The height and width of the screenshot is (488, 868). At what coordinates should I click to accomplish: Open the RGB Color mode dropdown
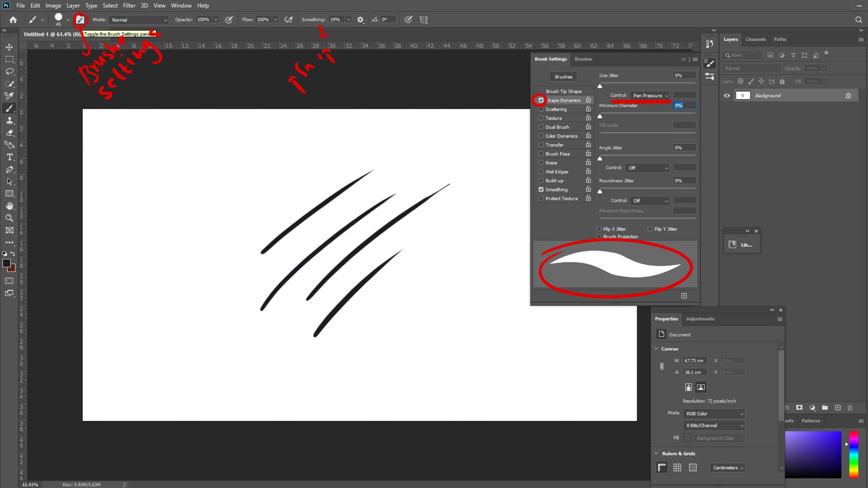tap(714, 414)
